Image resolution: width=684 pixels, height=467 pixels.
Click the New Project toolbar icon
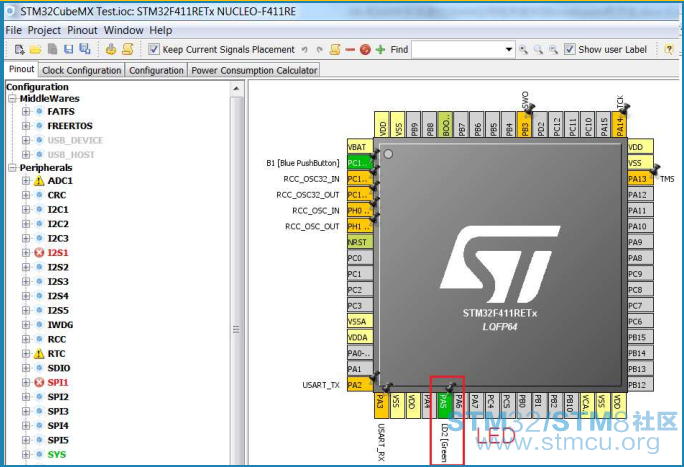tap(19, 49)
